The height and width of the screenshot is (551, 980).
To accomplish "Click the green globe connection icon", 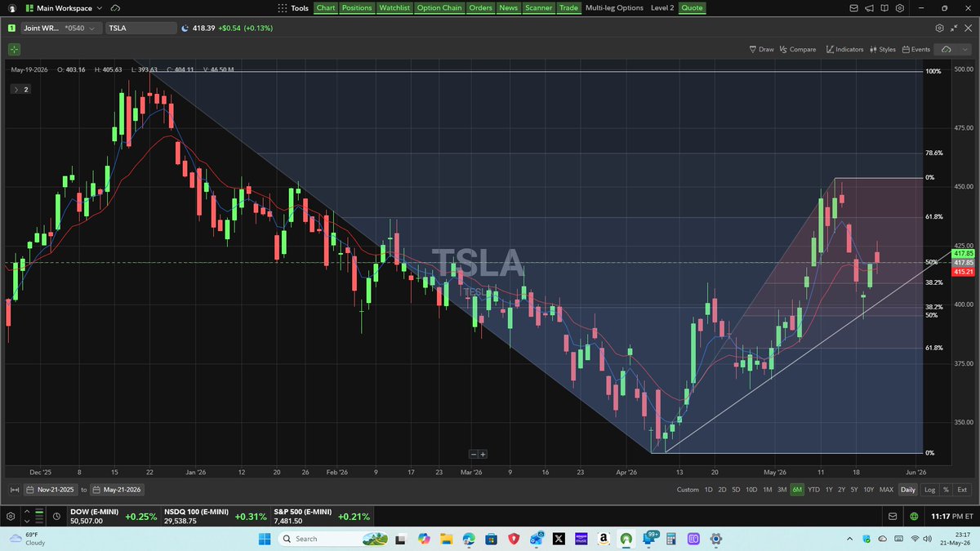I will pyautogui.click(x=914, y=517).
